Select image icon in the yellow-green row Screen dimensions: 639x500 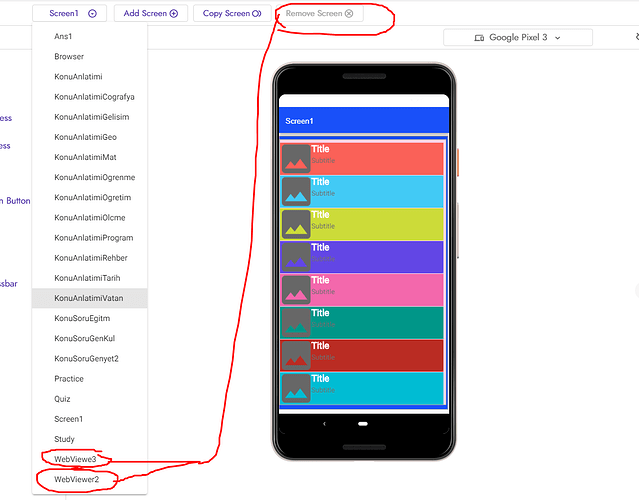coord(296,224)
